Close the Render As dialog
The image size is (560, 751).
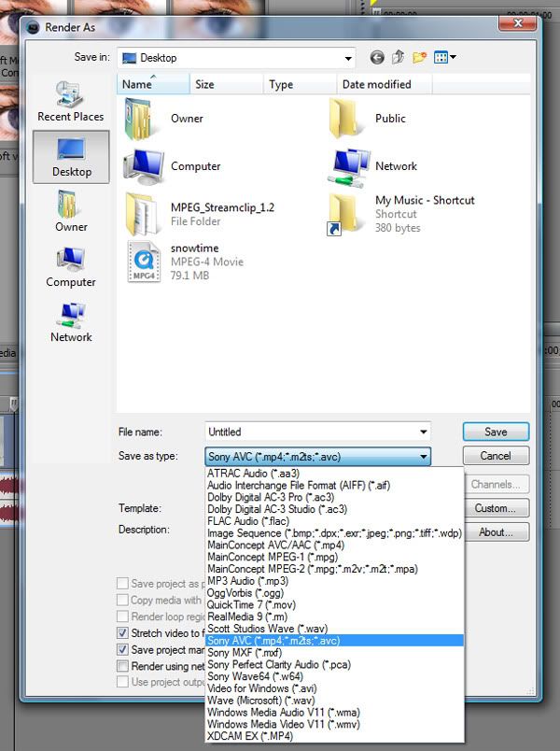(x=517, y=23)
